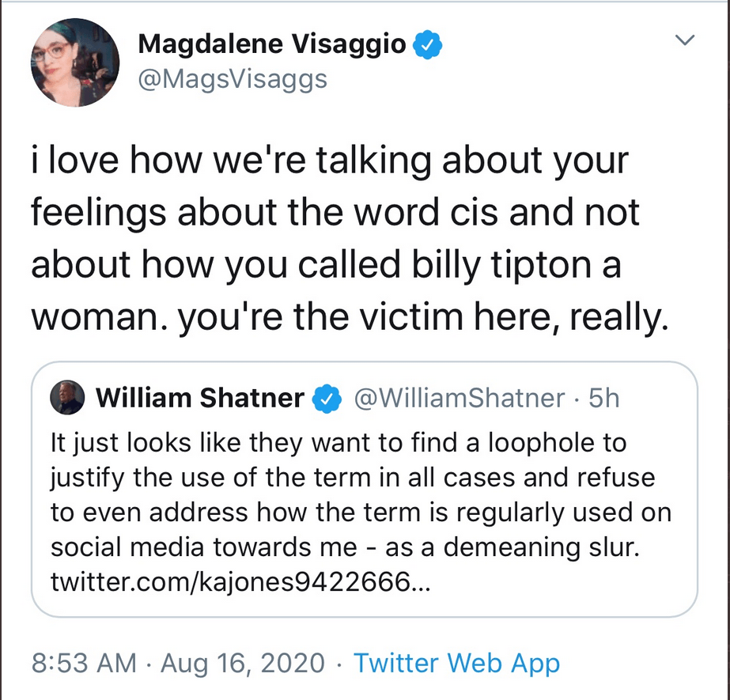Open the Magdalene Visaggio display name
This screenshot has height=700, width=730.
(x=273, y=45)
